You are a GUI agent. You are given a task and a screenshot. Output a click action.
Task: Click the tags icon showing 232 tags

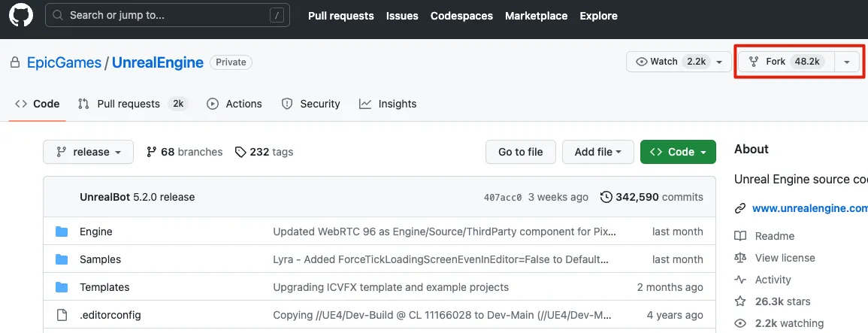(240, 152)
